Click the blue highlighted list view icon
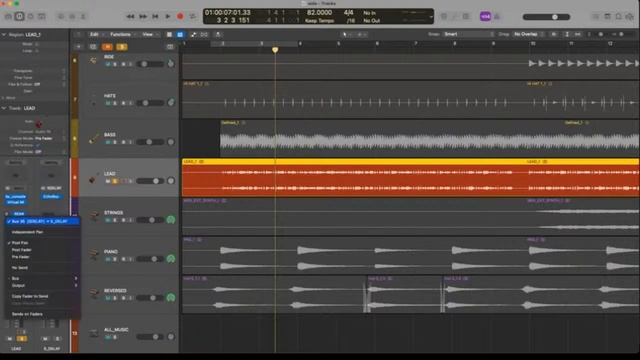Viewport: 640px width, 360px height. coord(180,35)
